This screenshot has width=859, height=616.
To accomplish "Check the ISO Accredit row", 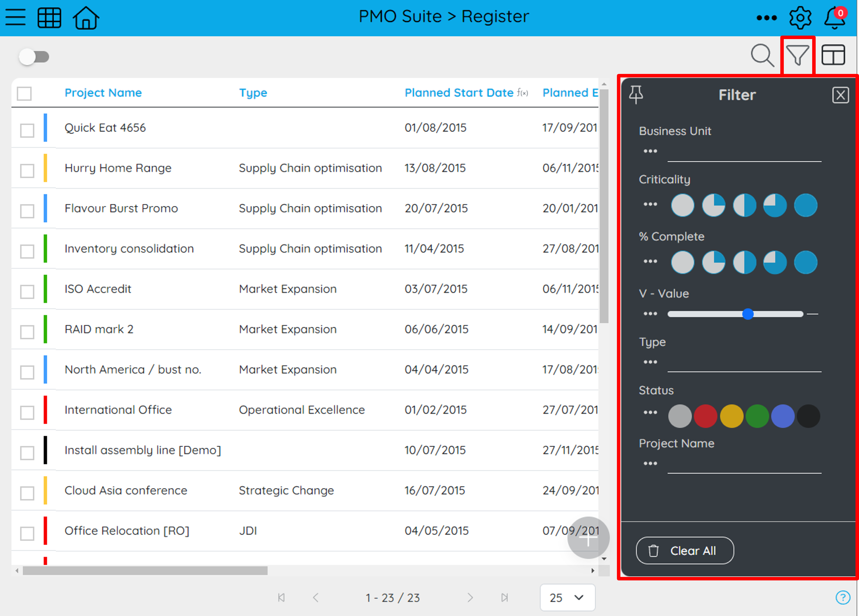I will pos(27,292).
